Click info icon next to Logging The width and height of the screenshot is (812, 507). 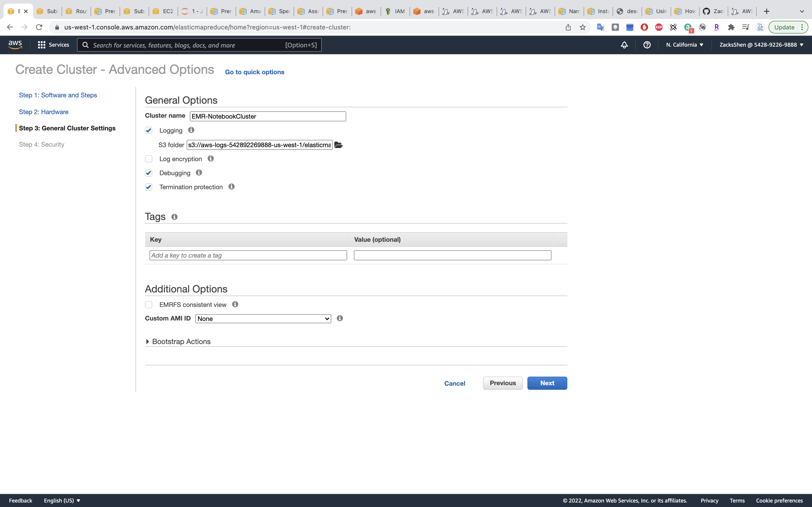coord(191,130)
